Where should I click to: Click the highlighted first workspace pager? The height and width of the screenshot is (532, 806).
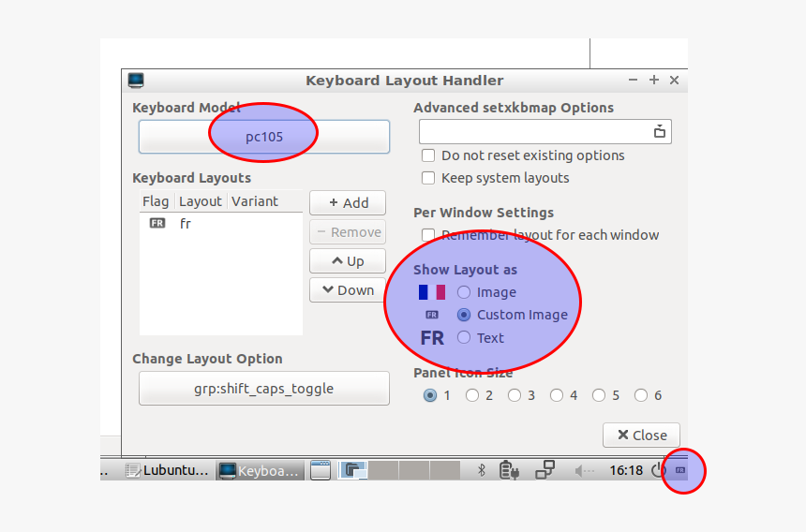coord(352,470)
